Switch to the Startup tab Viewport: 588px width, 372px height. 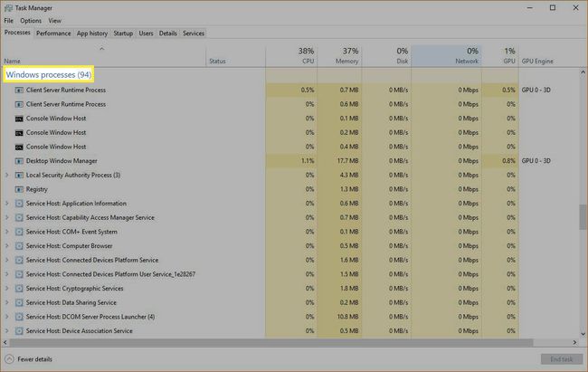point(123,33)
